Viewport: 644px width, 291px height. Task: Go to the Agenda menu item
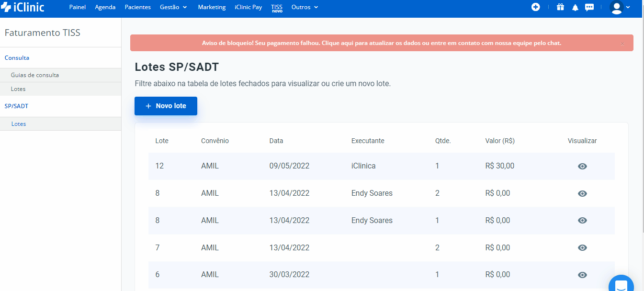(105, 7)
